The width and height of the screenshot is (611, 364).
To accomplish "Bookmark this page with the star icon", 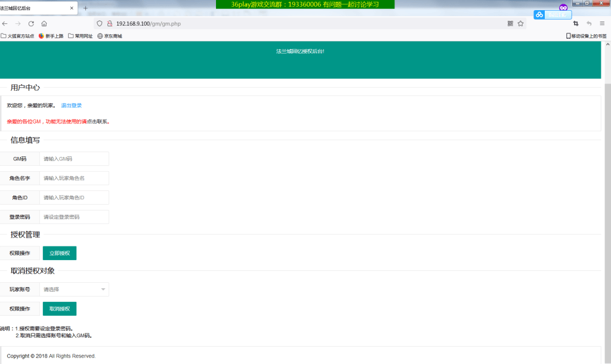I will (x=520, y=24).
